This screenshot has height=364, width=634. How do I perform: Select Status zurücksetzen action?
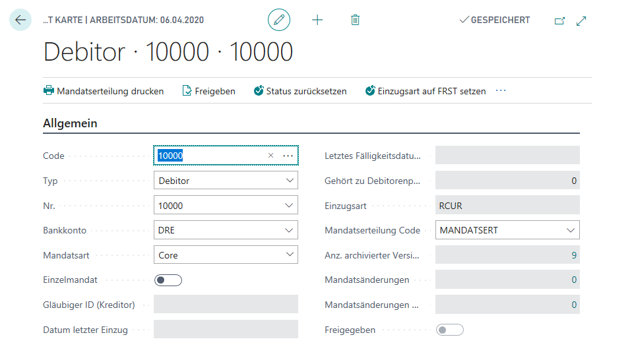pyautogui.click(x=300, y=91)
